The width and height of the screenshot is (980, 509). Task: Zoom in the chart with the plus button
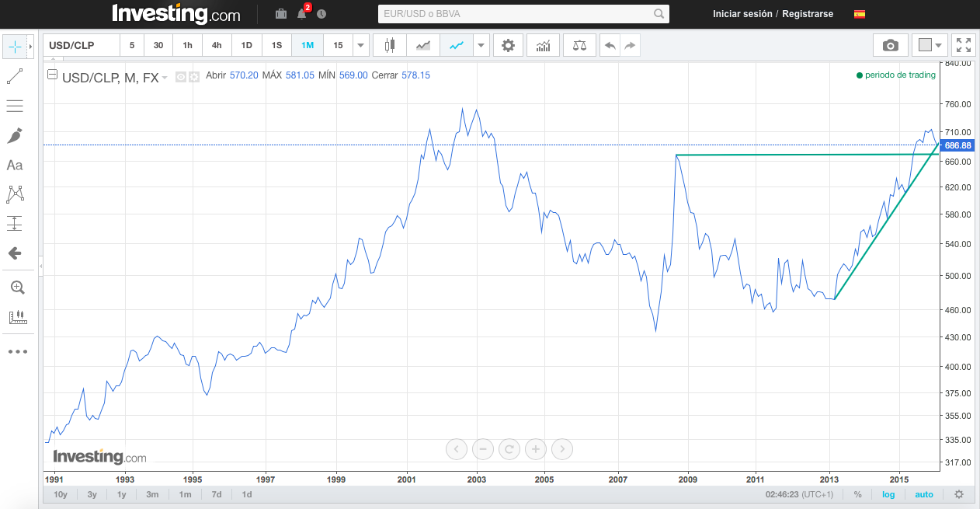pos(536,448)
